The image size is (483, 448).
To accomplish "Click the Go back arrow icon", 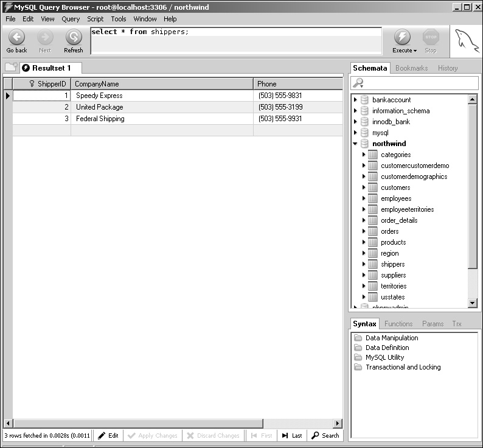I will coord(16,37).
